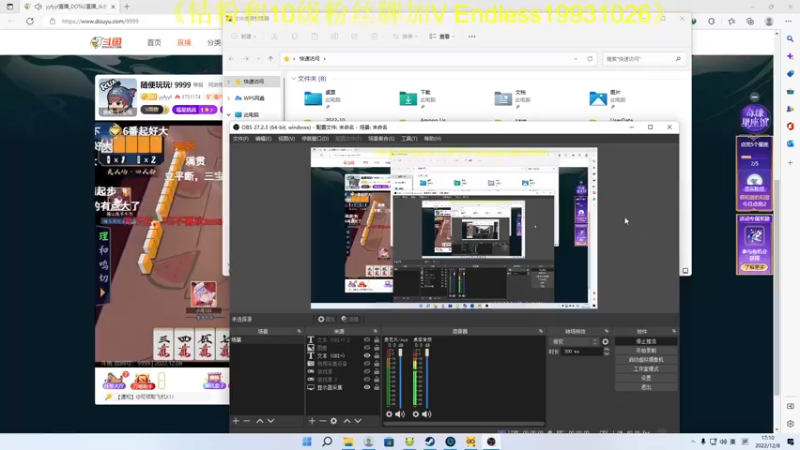Open desktop audio channel settings gear
This screenshot has width=800, height=450.
(416, 414)
